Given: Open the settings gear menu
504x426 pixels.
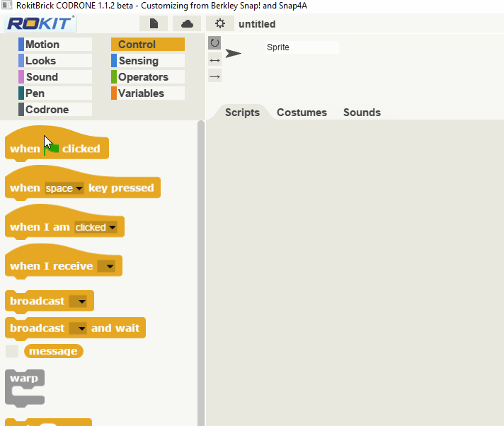Looking at the screenshot, I should [220, 24].
